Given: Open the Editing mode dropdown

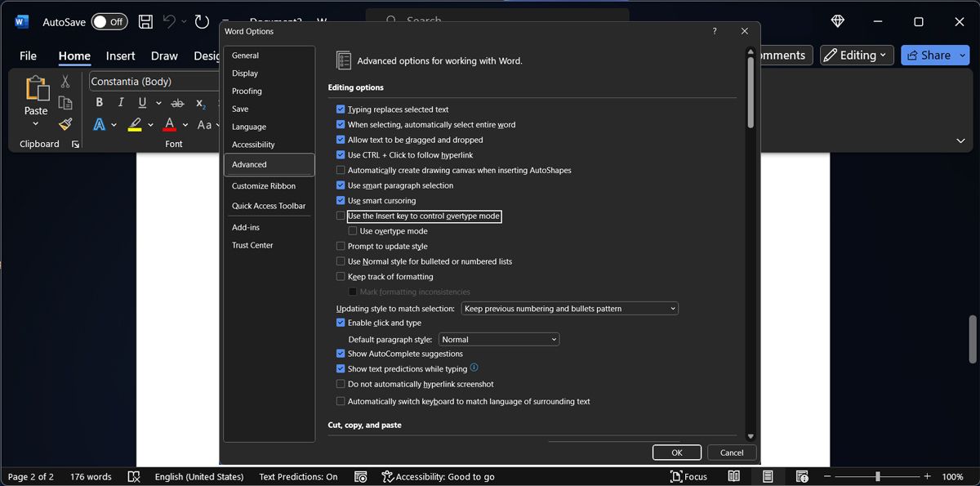Looking at the screenshot, I should pos(854,56).
